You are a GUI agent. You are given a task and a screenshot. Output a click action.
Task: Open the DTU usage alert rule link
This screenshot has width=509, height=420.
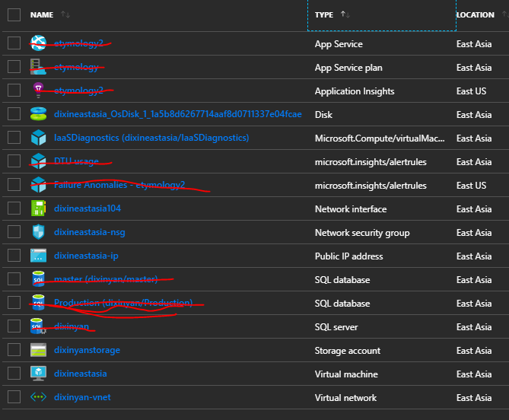(x=76, y=161)
